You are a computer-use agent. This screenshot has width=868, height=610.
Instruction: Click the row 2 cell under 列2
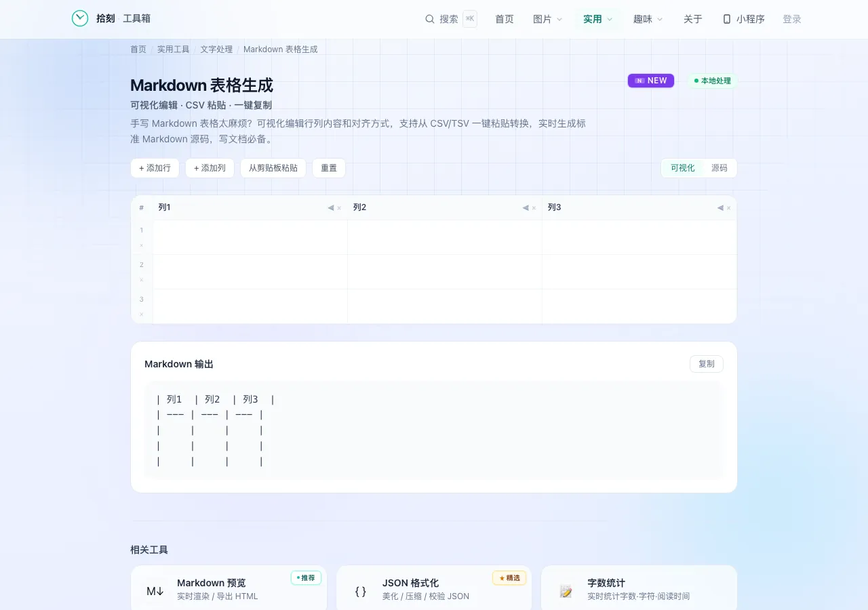445,272
